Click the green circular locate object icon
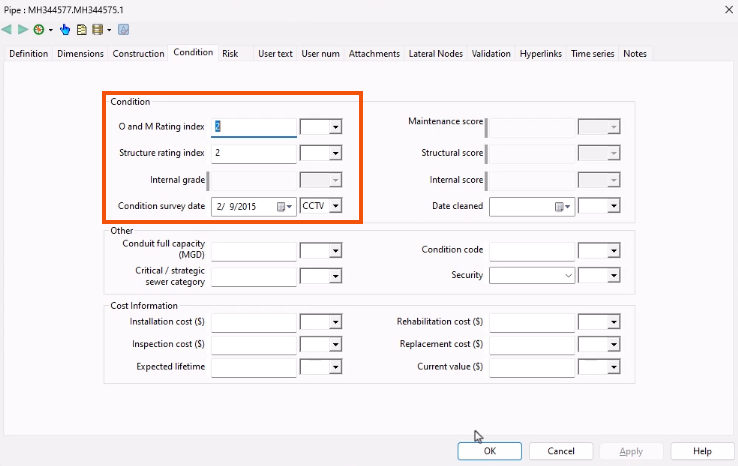This screenshot has width=738, height=466. coord(39,30)
